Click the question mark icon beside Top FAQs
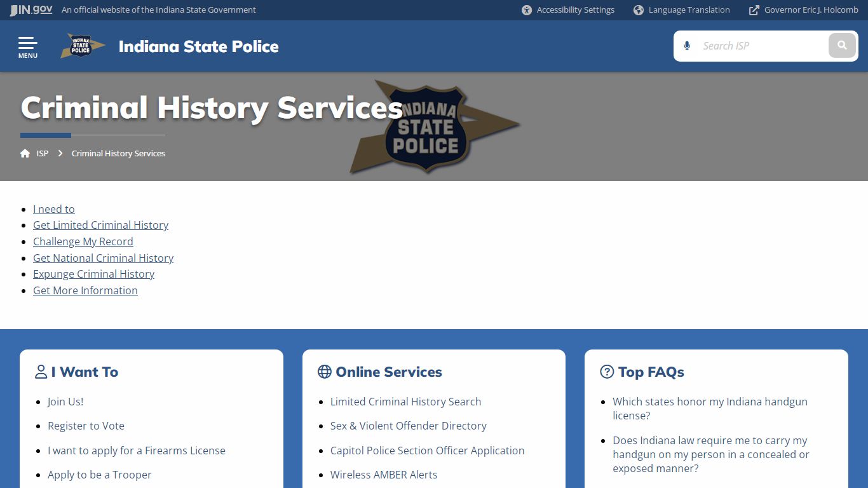This screenshot has width=868, height=488. (x=607, y=372)
